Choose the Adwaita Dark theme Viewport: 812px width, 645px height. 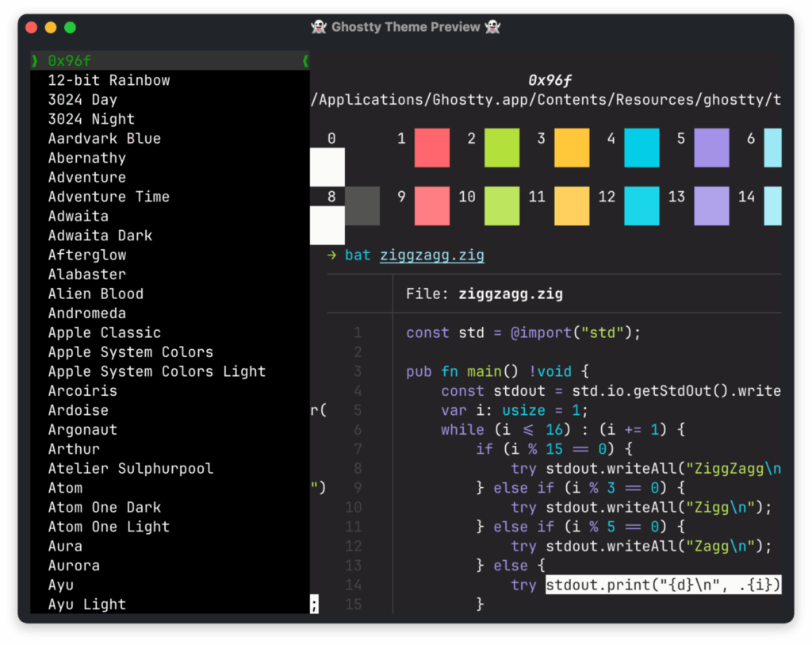(100, 236)
